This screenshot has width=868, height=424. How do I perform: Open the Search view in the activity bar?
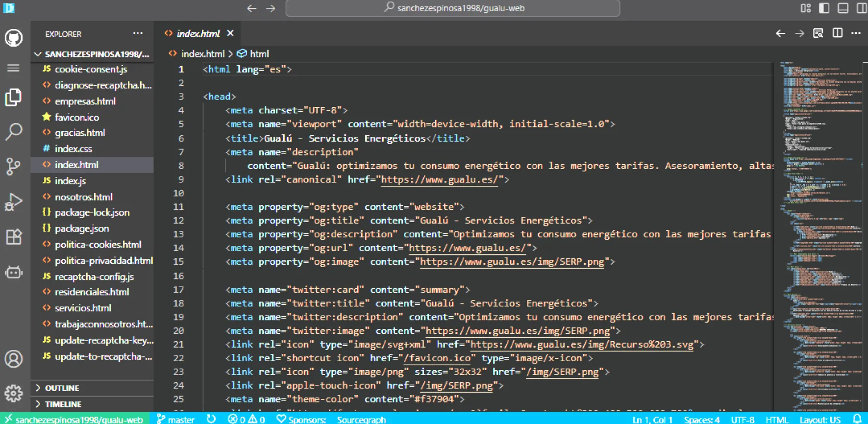pos(13,131)
